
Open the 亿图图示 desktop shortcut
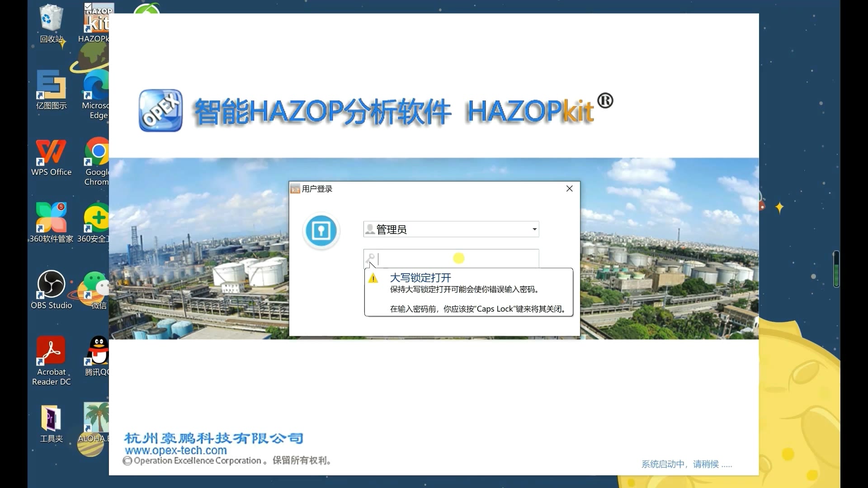coord(51,89)
